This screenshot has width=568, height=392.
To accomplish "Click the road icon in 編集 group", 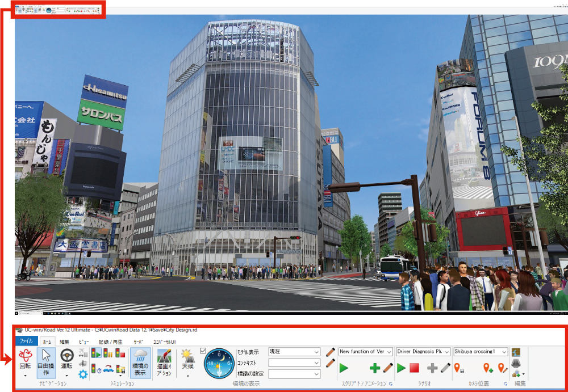I will [516, 365].
